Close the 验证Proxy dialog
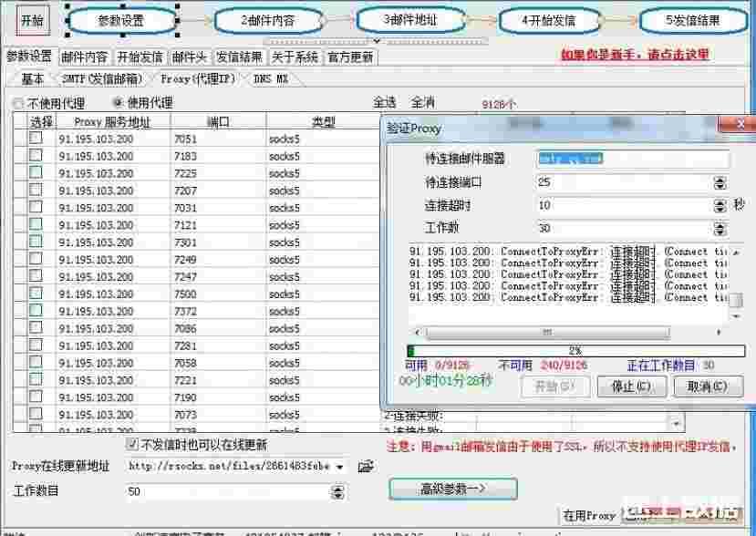The image size is (756, 536). tap(740, 124)
